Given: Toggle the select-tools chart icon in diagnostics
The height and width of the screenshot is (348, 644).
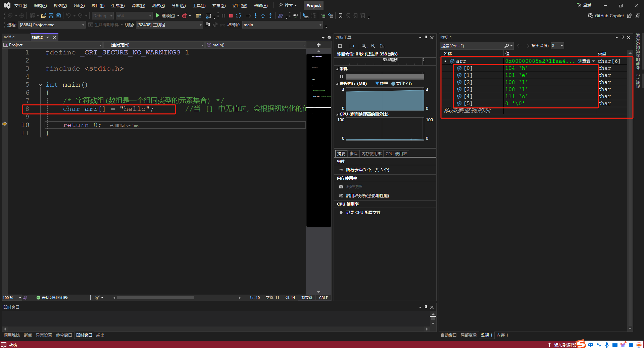Looking at the screenshot, I should point(382,46).
